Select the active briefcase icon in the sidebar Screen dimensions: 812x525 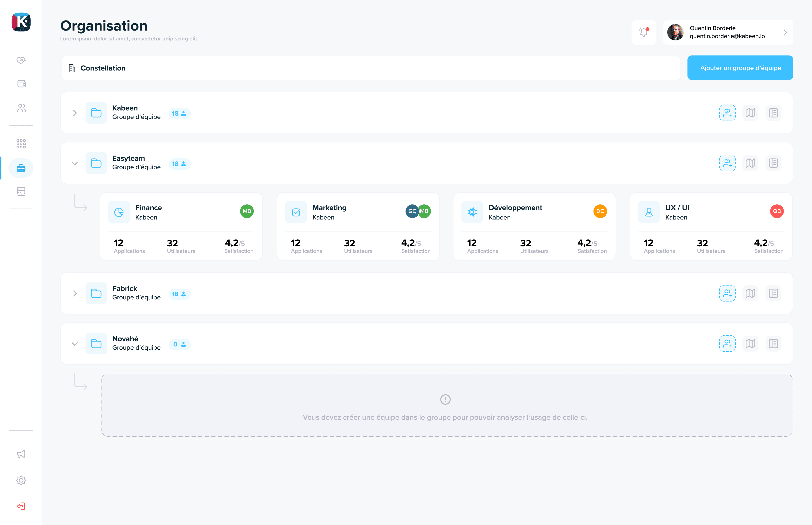click(21, 168)
